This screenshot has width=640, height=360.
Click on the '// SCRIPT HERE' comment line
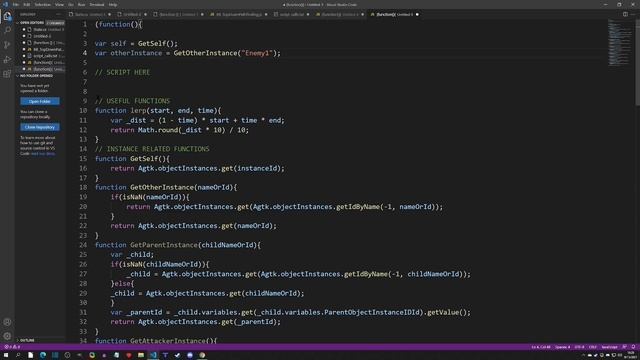click(122, 72)
